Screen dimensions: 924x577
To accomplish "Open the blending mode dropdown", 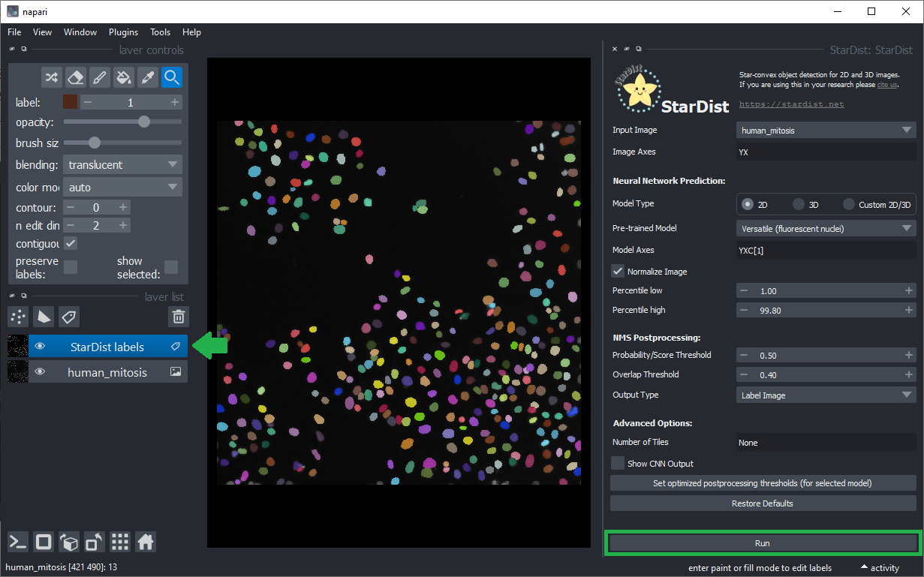I will (x=122, y=164).
